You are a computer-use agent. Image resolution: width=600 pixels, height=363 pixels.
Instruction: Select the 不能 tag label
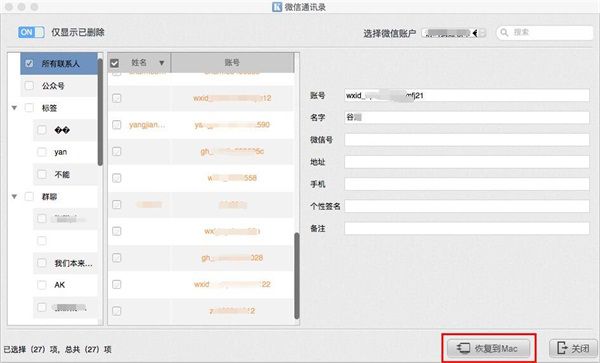pos(62,174)
